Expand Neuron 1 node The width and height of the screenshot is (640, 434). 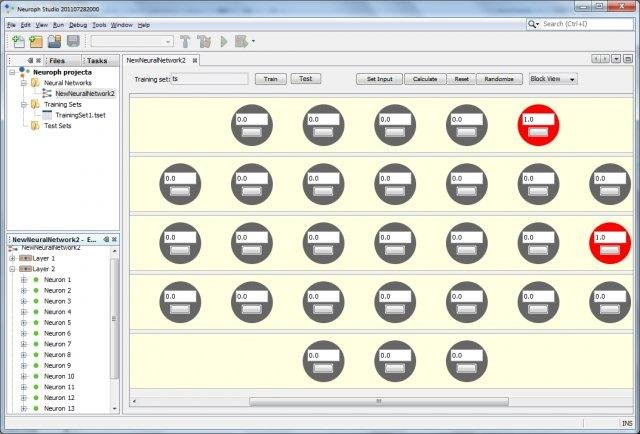24,280
